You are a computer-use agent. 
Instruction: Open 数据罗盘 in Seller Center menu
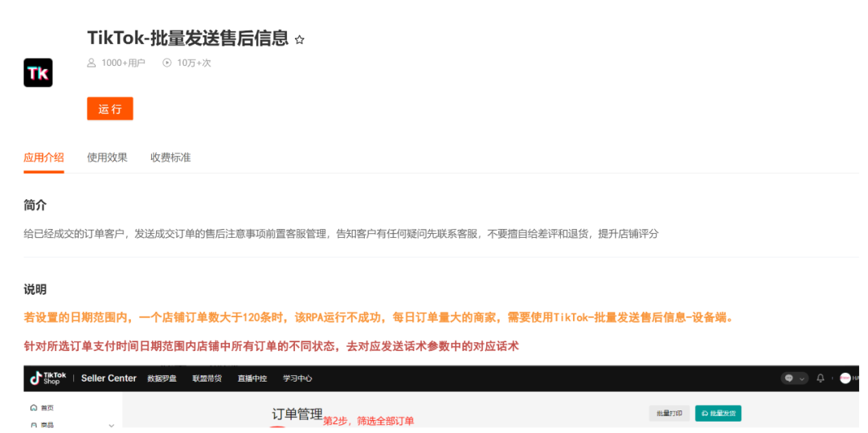162,379
